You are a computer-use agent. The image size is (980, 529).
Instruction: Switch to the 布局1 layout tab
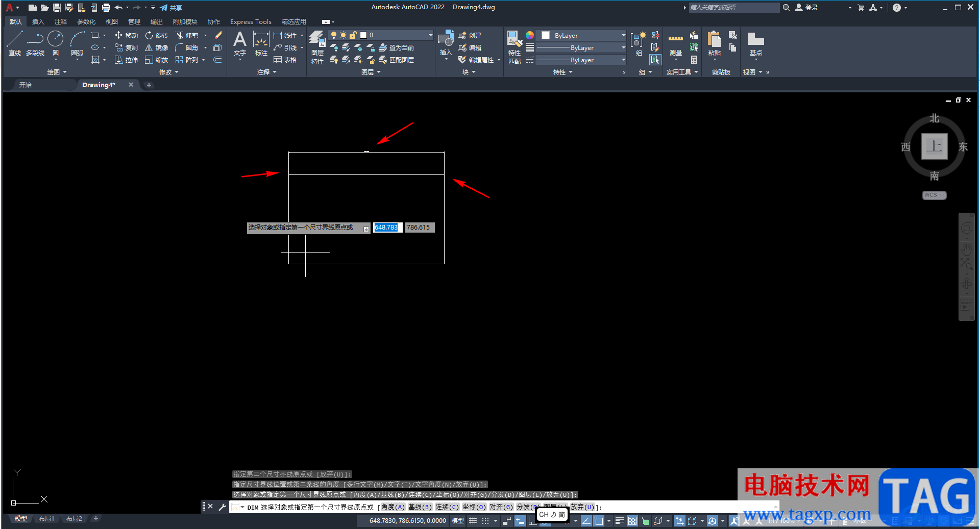pos(46,518)
